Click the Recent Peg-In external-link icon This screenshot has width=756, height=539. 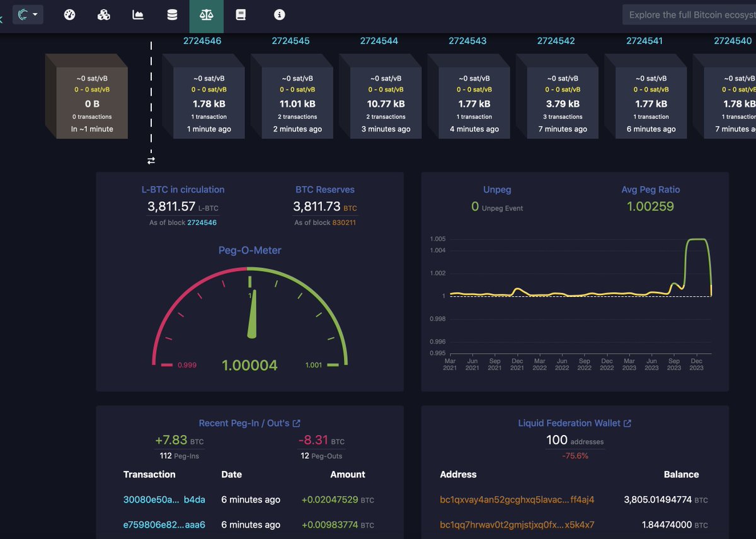pos(297,424)
